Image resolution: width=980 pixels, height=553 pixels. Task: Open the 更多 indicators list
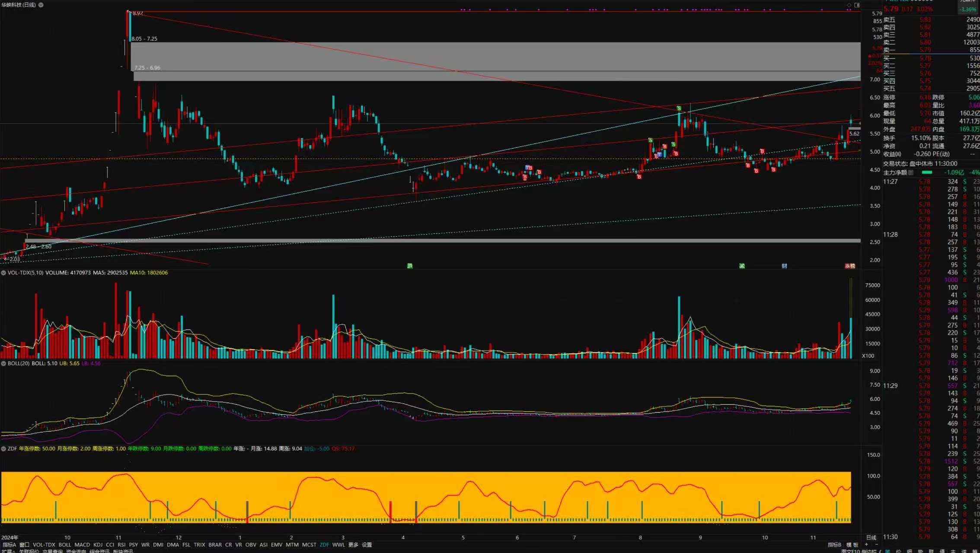tap(353, 545)
